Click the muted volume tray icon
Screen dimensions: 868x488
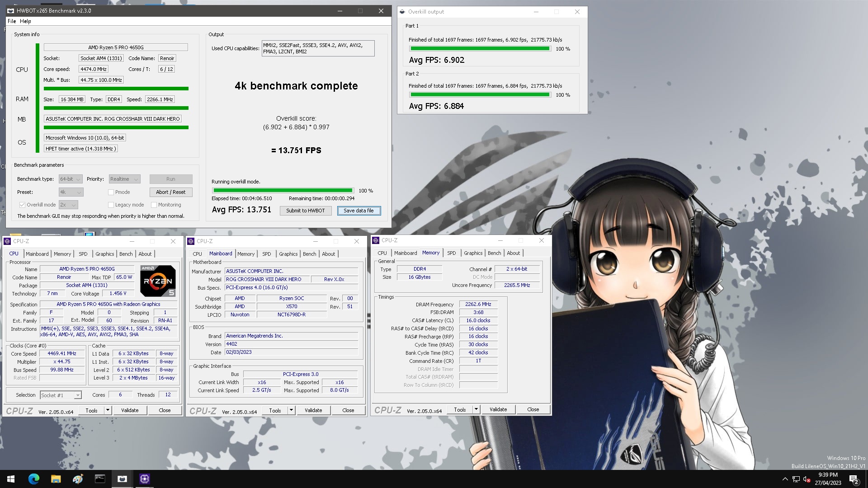coord(807,479)
